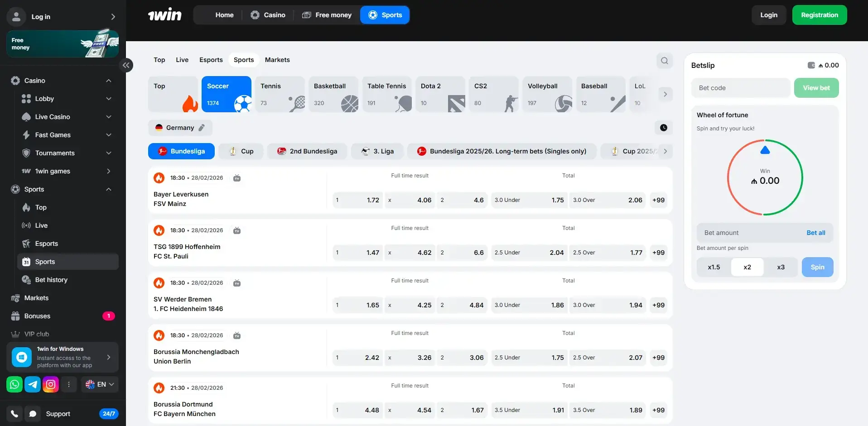Change the Germany country filter
868x426 pixels.
(x=180, y=128)
